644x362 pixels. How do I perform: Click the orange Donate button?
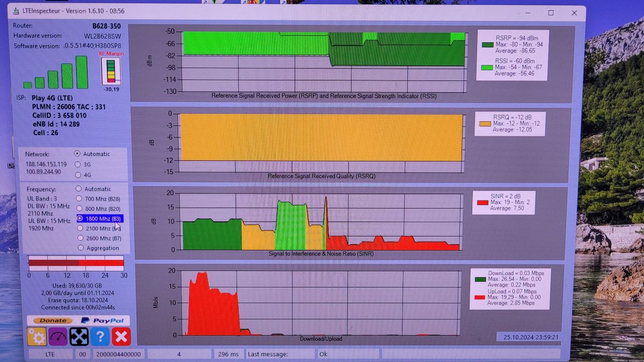point(53,320)
